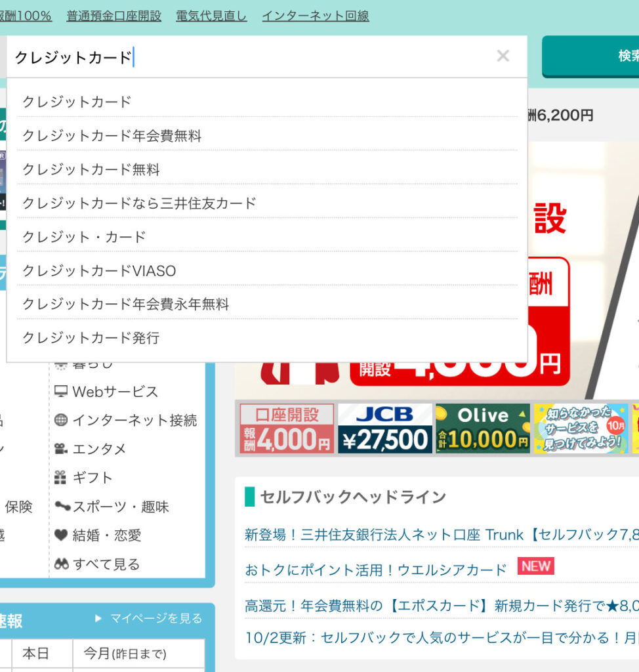Open the マイページを見る link
This screenshot has height=672, width=639.
click(155, 618)
